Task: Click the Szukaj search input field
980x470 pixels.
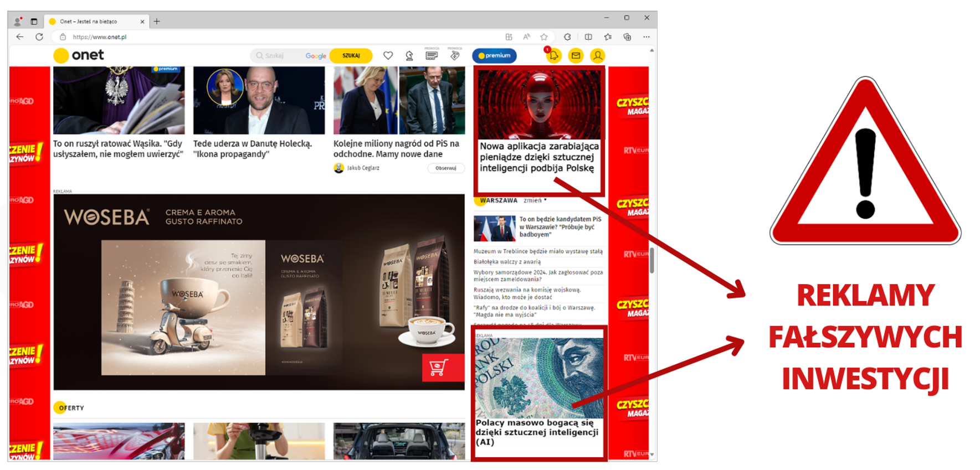Action: tap(277, 56)
